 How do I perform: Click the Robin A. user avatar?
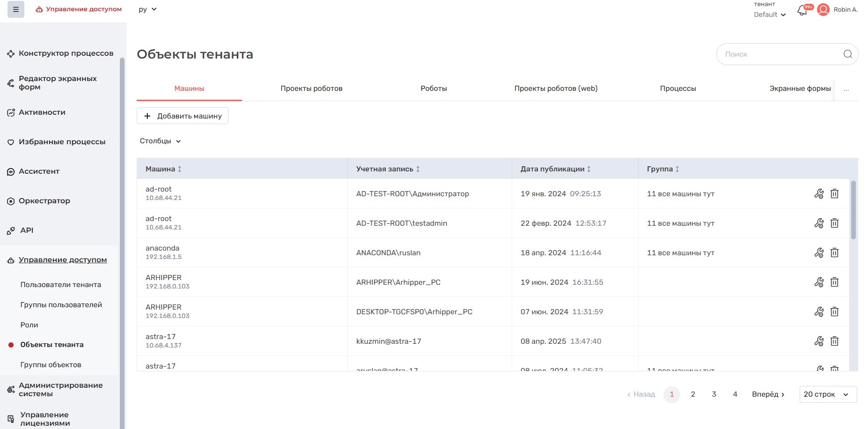point(823,10)
